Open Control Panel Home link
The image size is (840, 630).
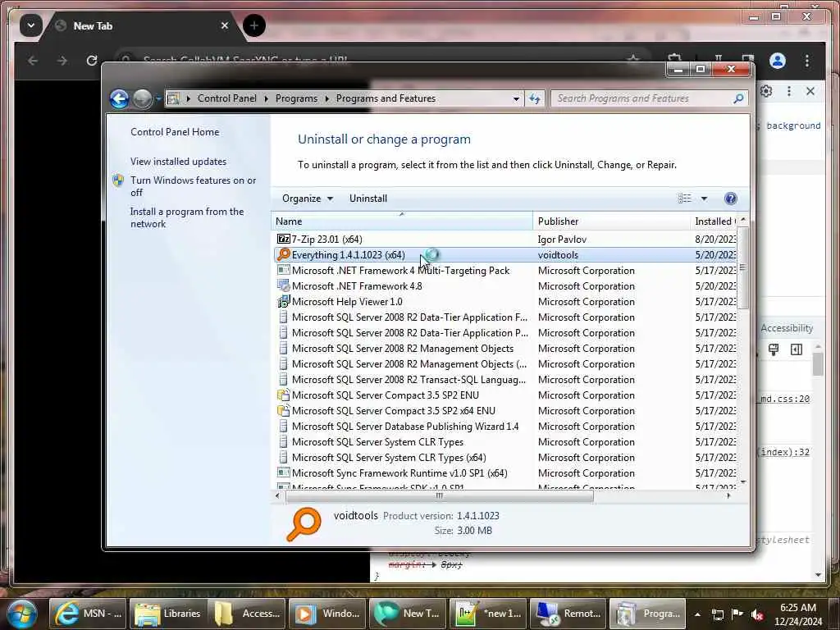tap(175, 132)
